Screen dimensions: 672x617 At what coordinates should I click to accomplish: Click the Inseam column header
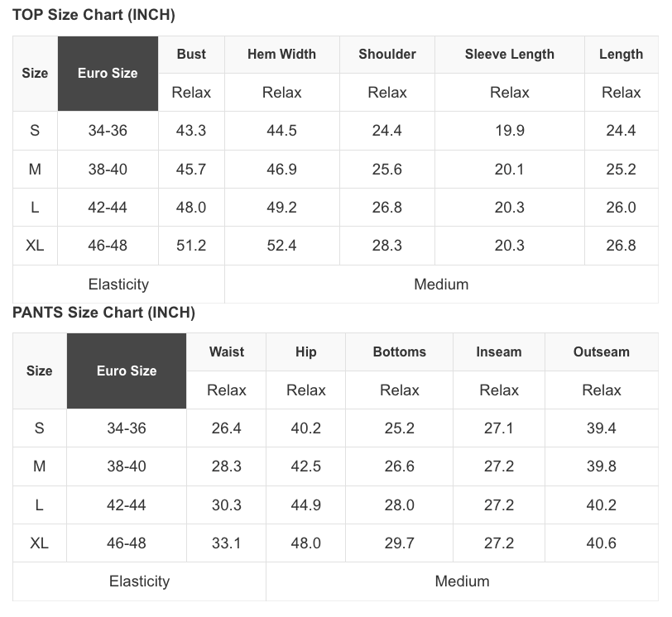499,352
